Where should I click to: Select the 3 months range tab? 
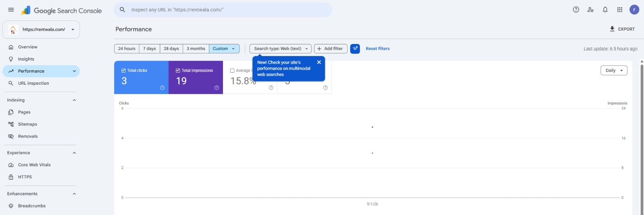tap(196, 49)
